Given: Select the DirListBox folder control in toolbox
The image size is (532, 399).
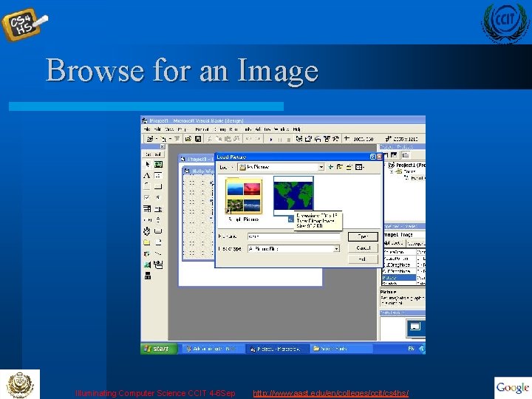Looking at the screenshot, I should (x=147, y=242).
